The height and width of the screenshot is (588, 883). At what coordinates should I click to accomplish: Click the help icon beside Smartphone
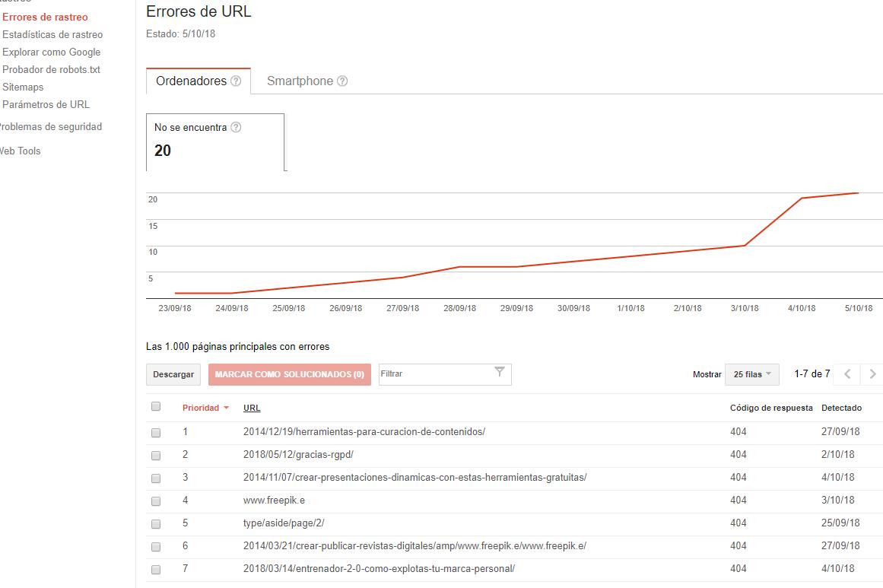(x=341, y=79)
